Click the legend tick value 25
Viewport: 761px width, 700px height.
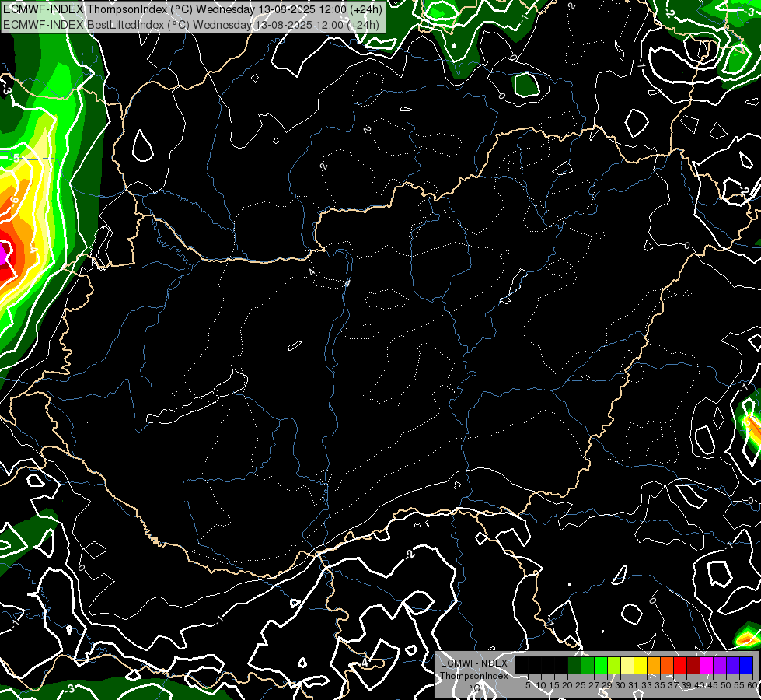click(581, 685)
